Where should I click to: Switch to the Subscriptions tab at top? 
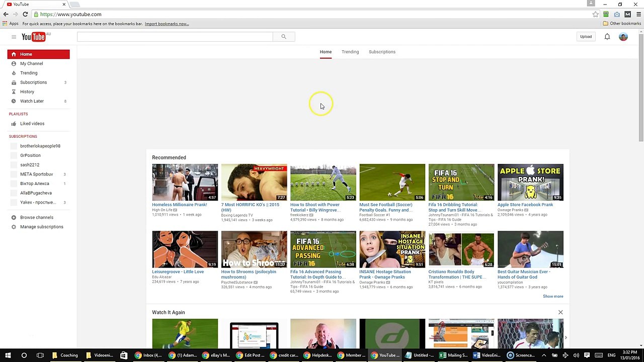pyautogui.click(x=382, y=52)
